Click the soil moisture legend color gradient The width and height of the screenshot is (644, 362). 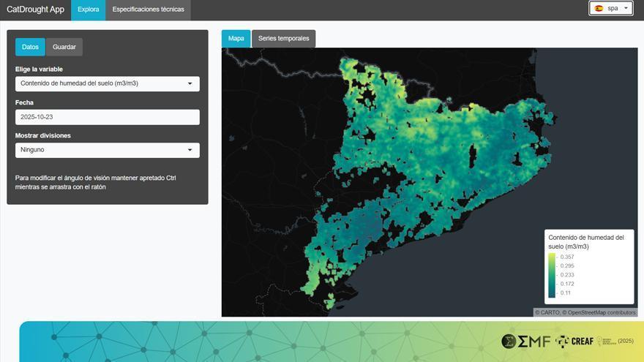click(551, 275)
